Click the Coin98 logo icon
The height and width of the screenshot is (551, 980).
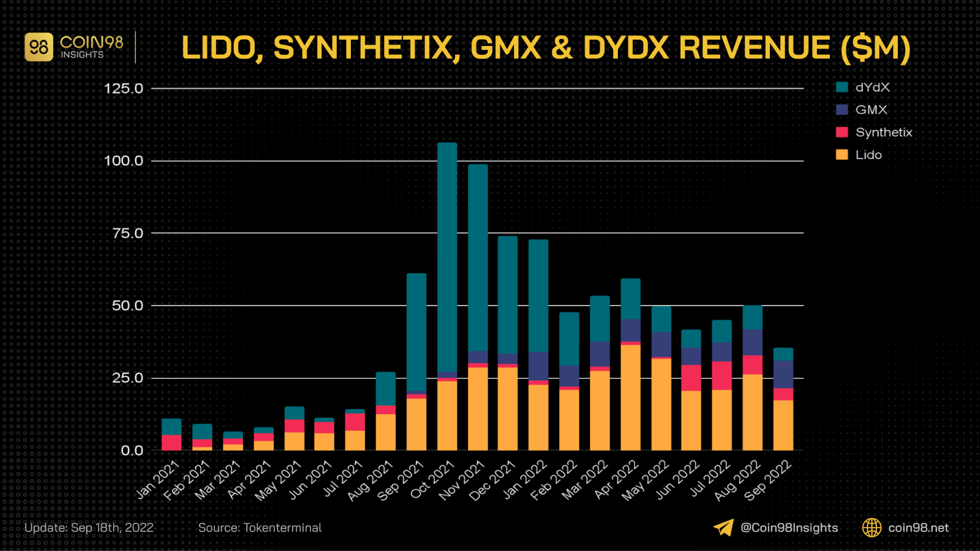39,47
